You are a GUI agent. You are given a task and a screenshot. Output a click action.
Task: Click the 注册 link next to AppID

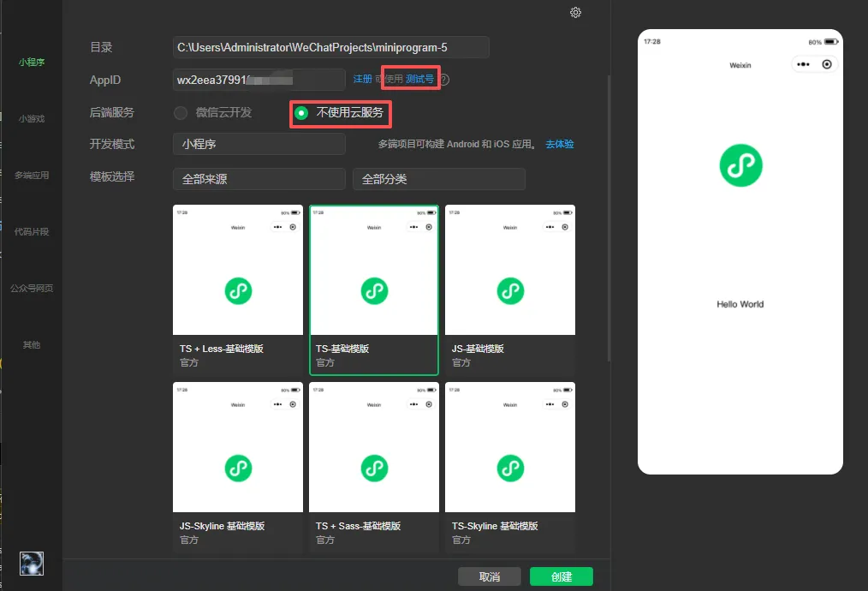point(363,79)
